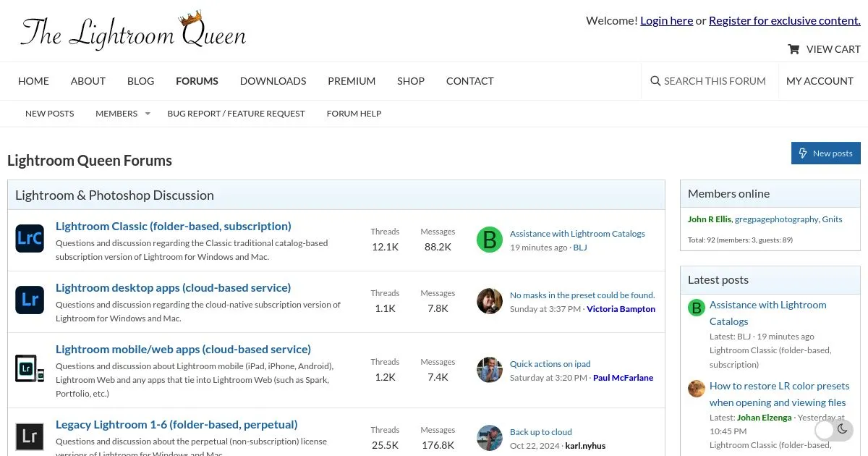Viewport: 868px width, 456px height.
Task: Open the Latest posts heading link
Action: click(x=718, y=279)
